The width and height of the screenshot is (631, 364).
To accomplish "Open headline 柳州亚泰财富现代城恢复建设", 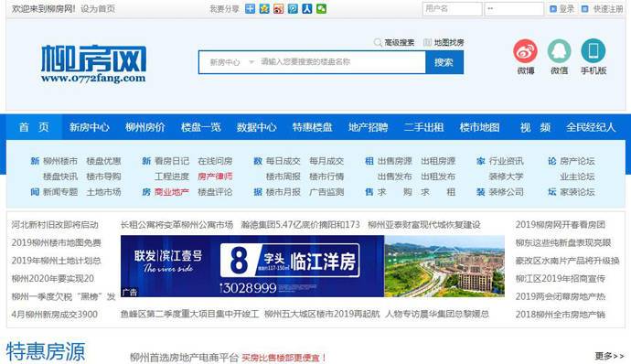I will 424,225.
